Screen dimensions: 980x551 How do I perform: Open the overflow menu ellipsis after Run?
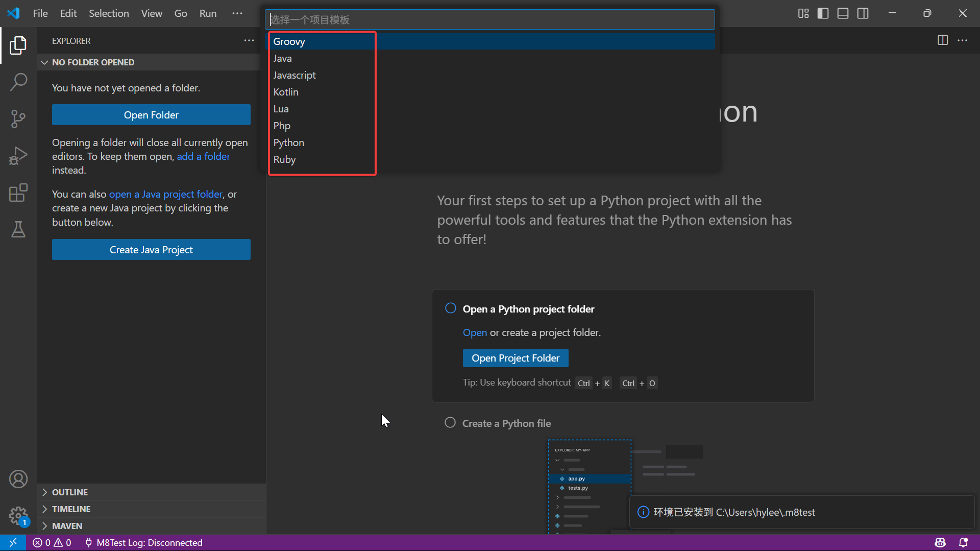[x=237, y=13]
